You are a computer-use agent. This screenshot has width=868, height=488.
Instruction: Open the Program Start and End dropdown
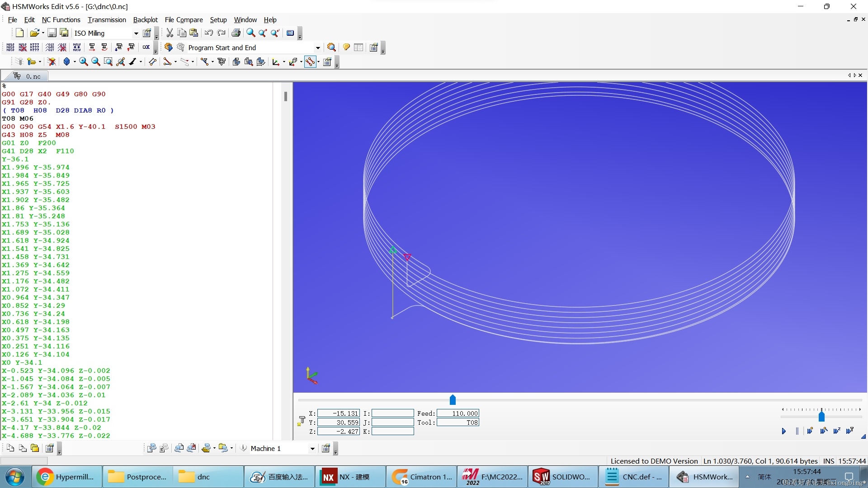click(x=318, y=48)
